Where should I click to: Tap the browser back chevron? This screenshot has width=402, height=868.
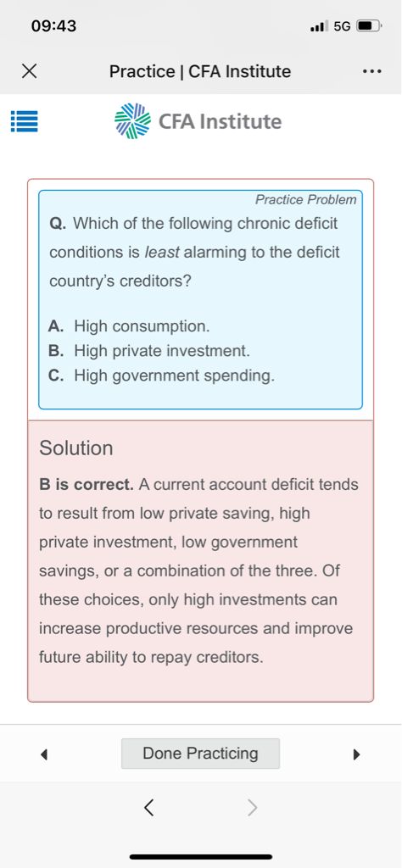coord(148,808)
